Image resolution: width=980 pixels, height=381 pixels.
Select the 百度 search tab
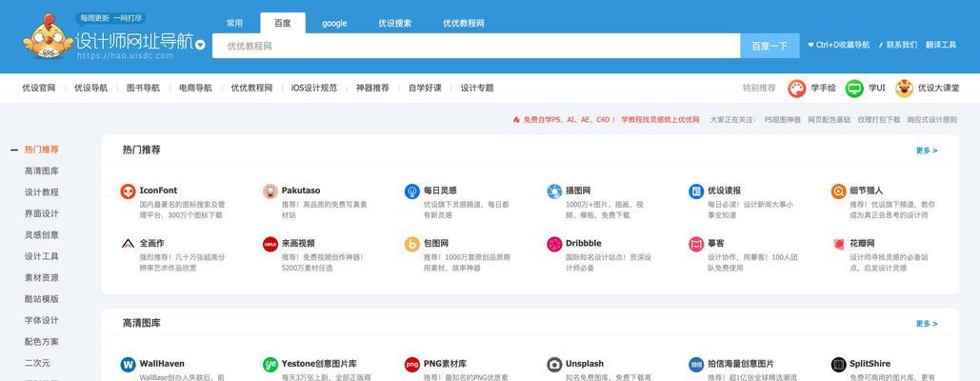click(x=283, y=23)
